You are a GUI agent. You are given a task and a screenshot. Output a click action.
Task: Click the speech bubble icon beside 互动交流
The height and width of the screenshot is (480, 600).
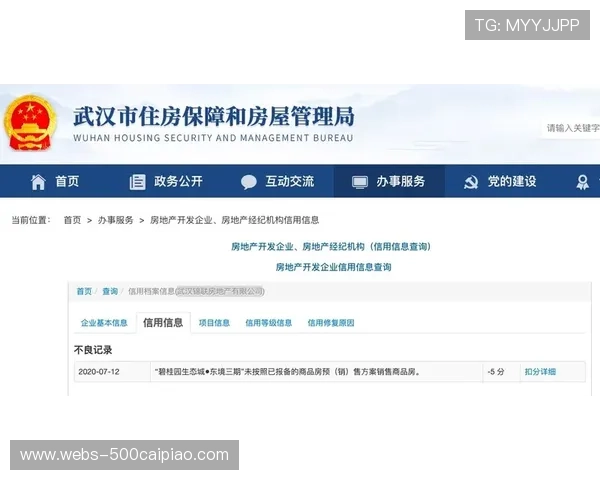249,182
